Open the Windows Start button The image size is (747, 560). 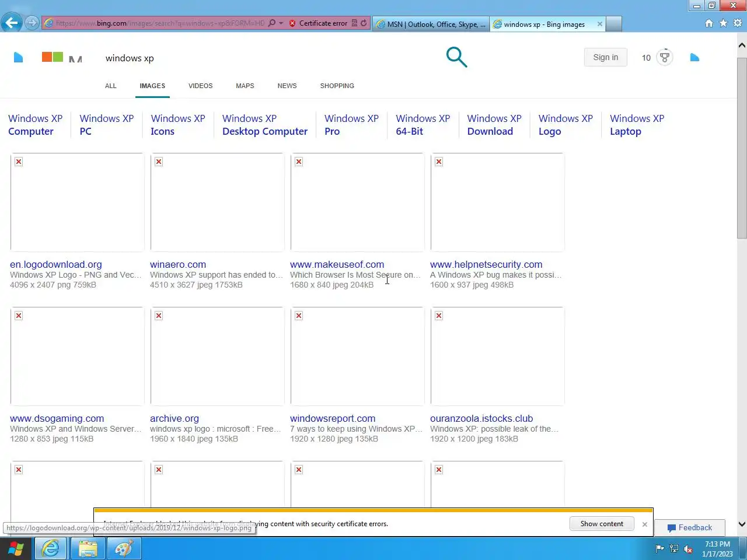[16, 549]
